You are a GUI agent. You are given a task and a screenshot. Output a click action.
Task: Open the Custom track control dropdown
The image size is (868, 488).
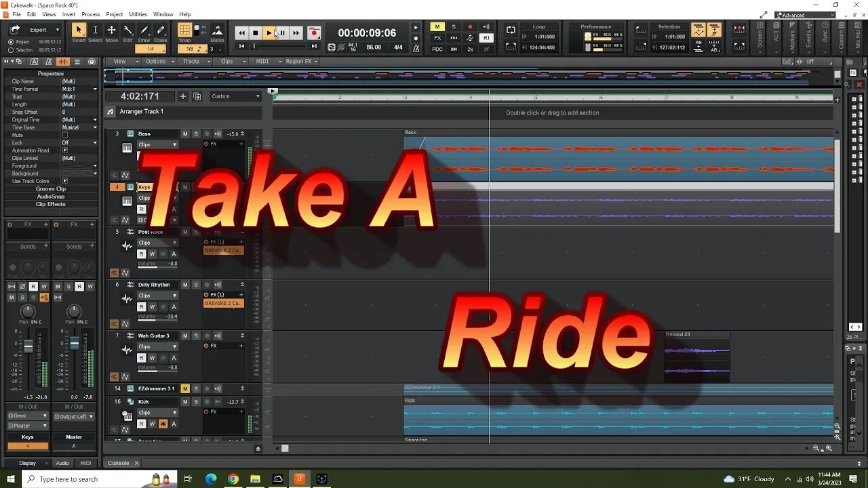235,96
